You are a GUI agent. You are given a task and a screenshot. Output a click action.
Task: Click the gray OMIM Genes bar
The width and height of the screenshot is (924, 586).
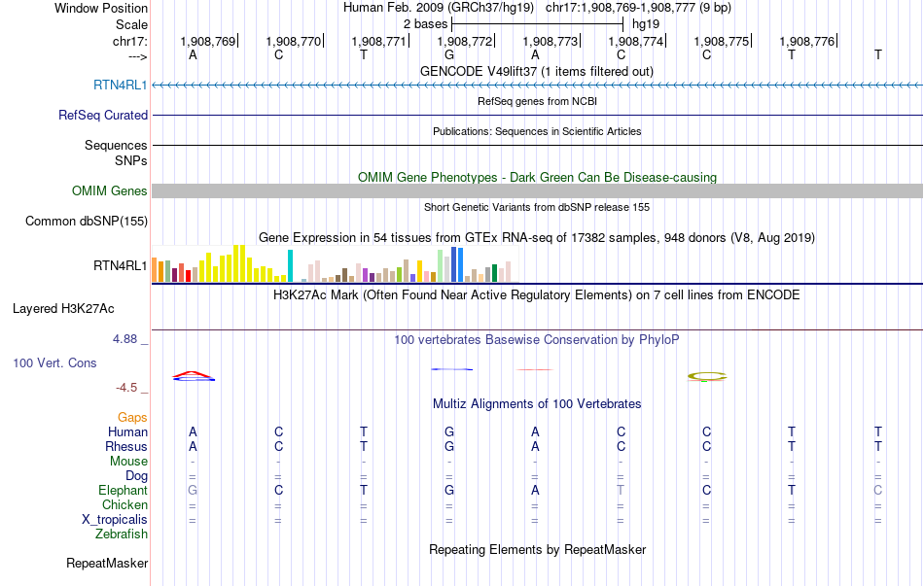[x=537, y=191]
